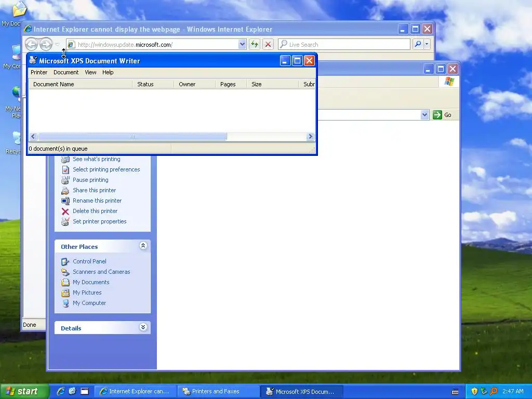This screenshot has height=399, width=532.
Task: Click Internet Explorer Forward button
Action: pyautogui.click(x=46, y=44)
